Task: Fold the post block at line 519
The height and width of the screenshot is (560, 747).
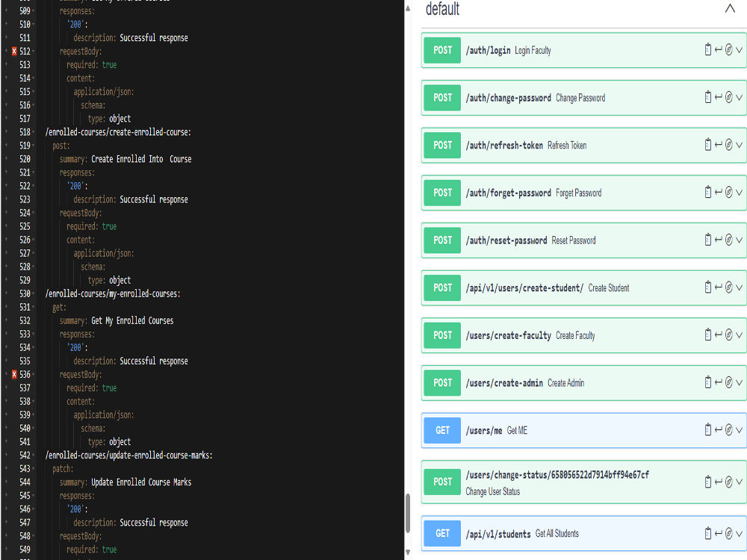Action: [34, 146]
